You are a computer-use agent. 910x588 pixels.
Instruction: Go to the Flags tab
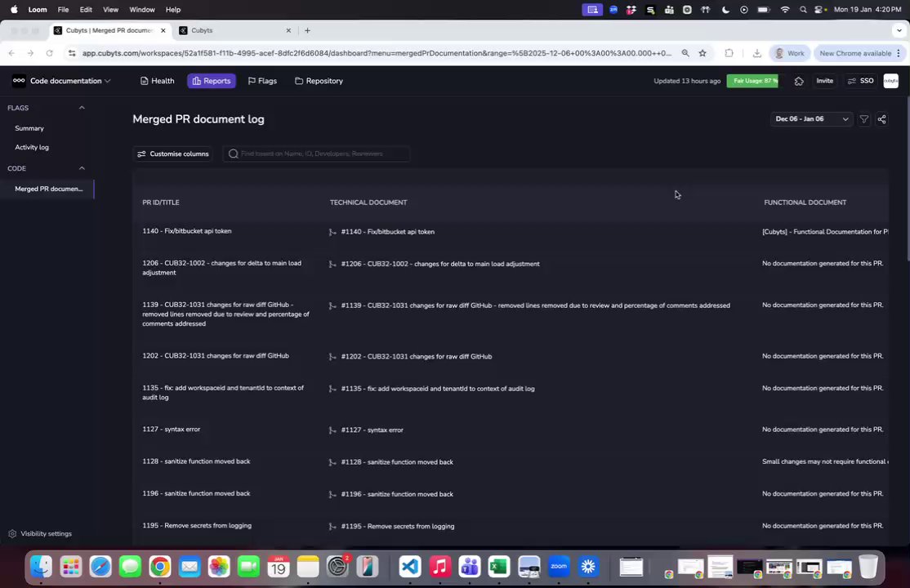pos(262,82)
